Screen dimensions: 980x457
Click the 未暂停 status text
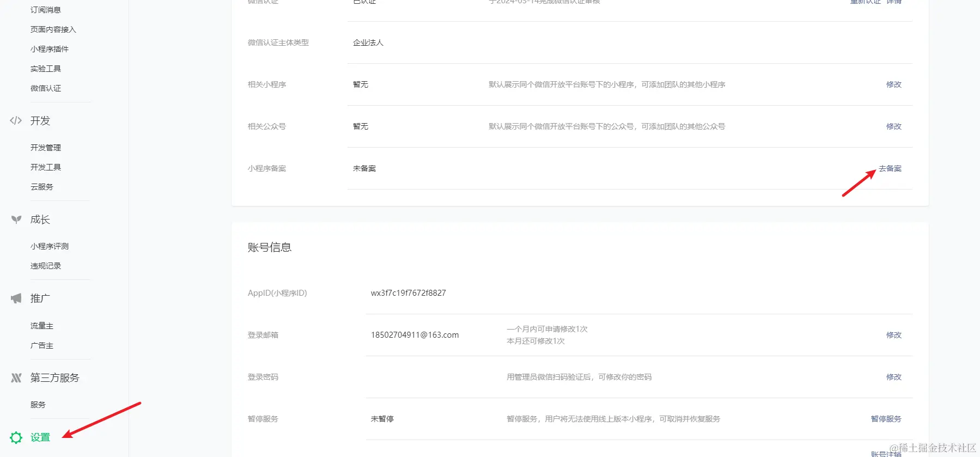pos(382,419)
